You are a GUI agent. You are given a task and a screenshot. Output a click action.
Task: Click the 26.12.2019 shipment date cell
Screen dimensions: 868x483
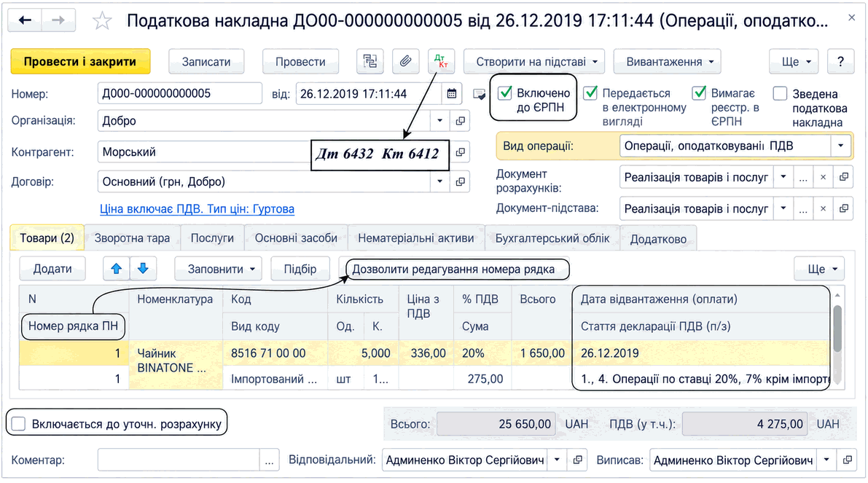point(701,353)
